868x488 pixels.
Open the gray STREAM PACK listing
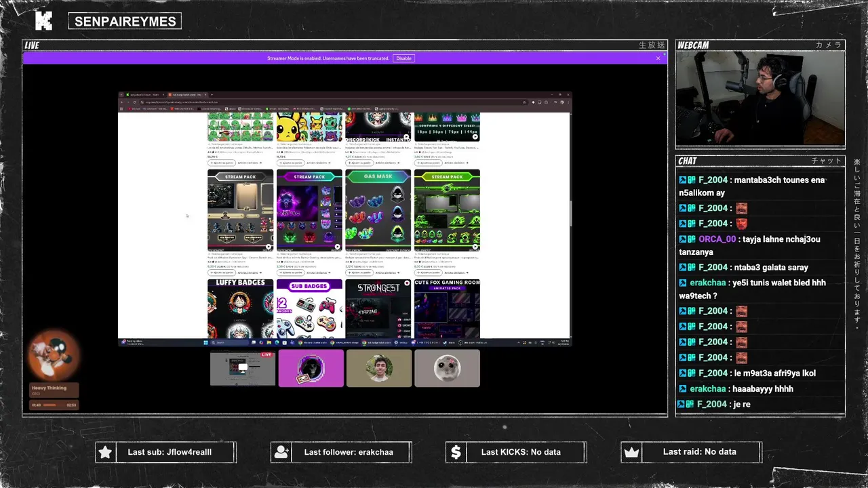(x=240, y=209)
